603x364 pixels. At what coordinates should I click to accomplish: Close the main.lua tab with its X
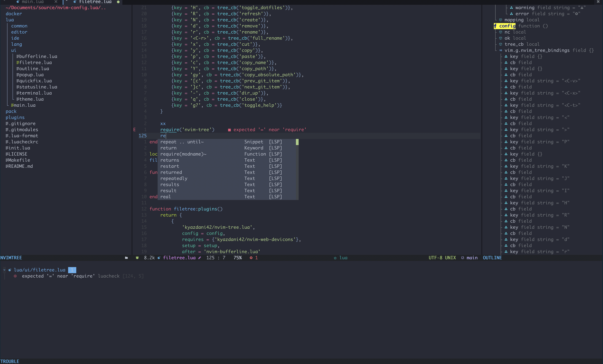click(56, 2)
